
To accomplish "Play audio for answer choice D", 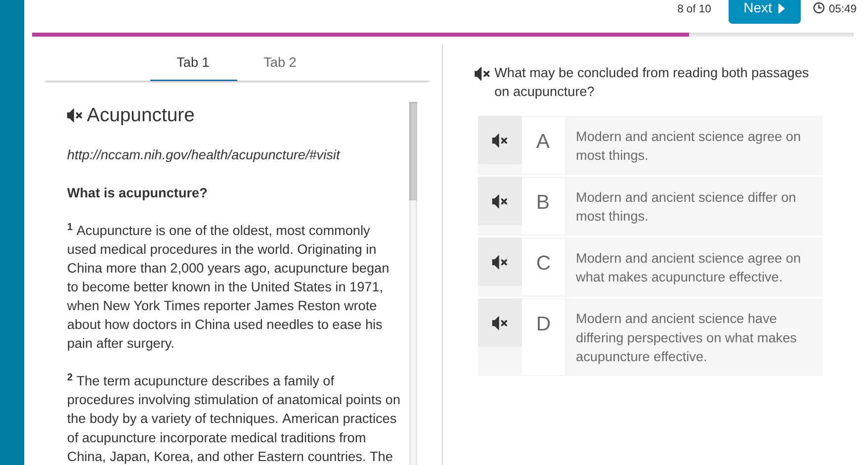I will coord(500,323).
